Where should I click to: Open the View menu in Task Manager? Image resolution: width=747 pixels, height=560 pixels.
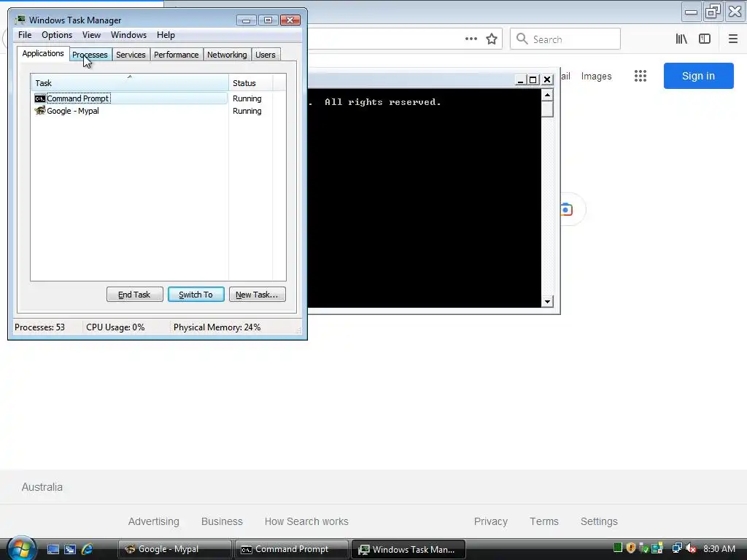[91, 35]
